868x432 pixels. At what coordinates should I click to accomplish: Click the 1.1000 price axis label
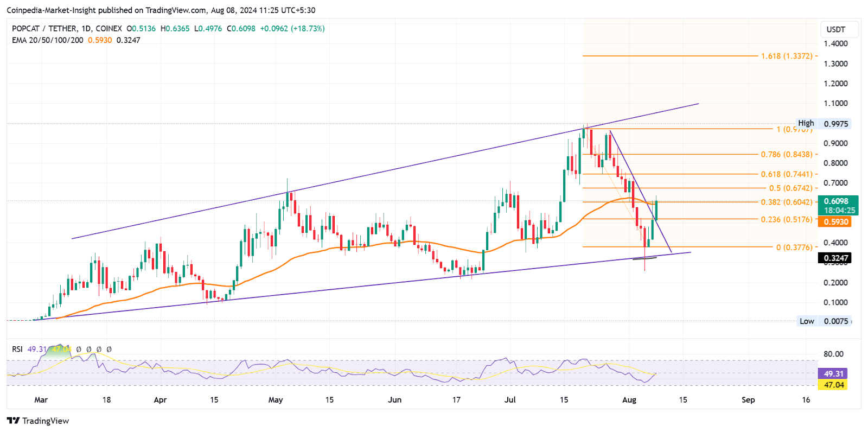pos(835,103)
